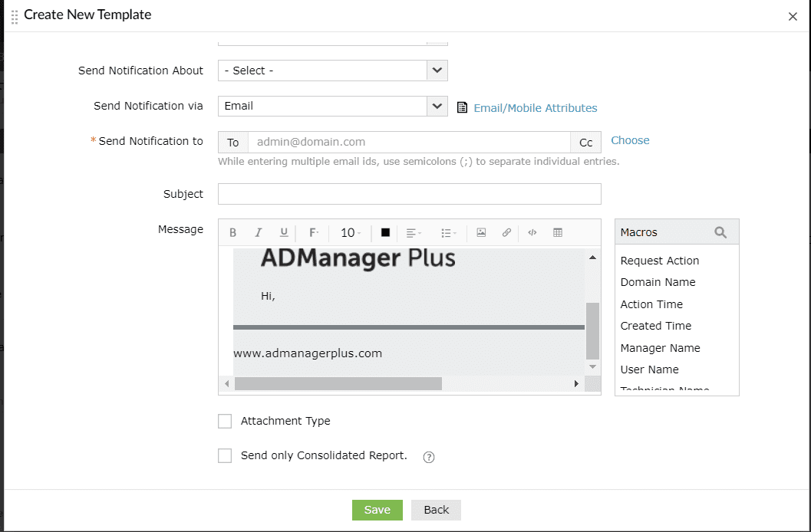Insert an image into the message body
This screenshot has width=811, height=532.
481,232
